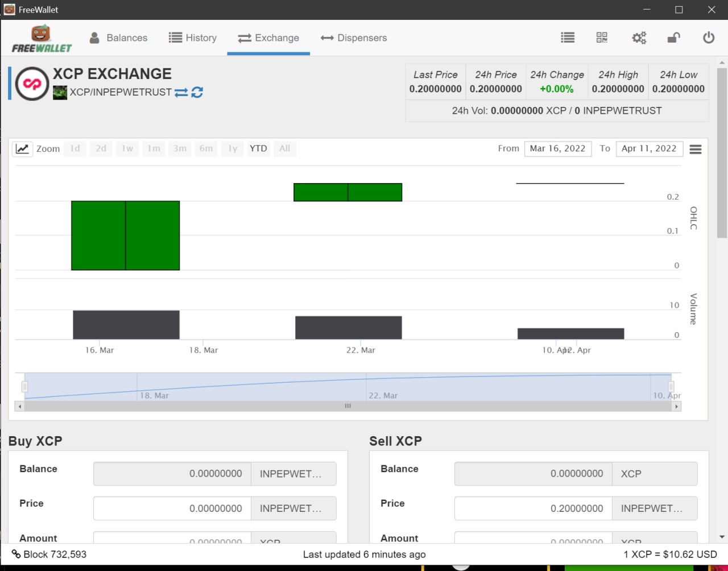Screen dimensions: 728x571
Task: Click the navigator scroll left arrow
Action: (20, 406)
